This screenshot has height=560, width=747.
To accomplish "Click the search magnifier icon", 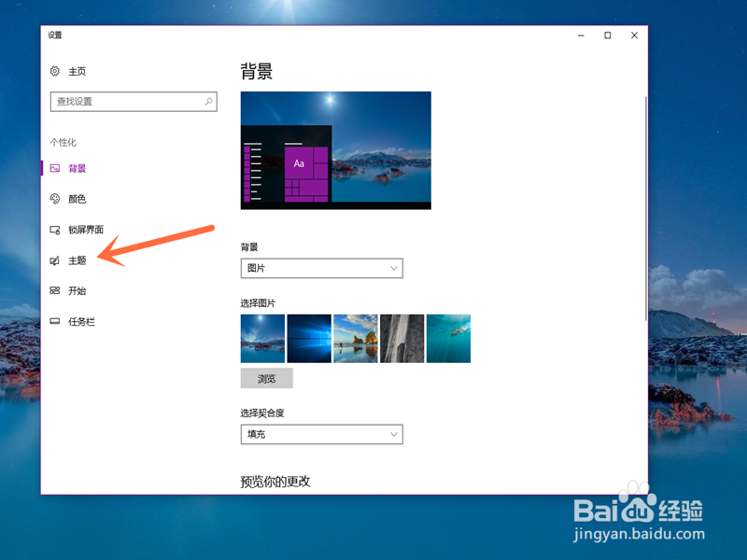I will pyautogui.click(x=208, y=102).
